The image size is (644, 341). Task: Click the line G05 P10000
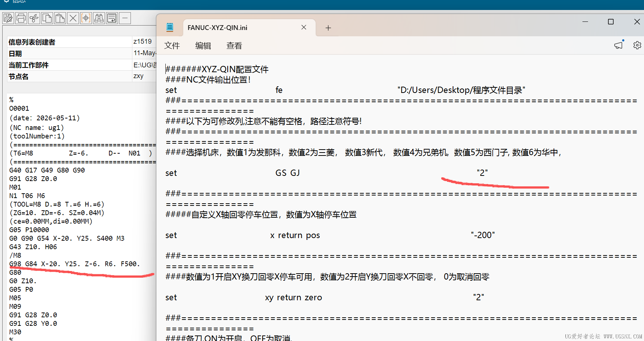[x=29, y=230]
